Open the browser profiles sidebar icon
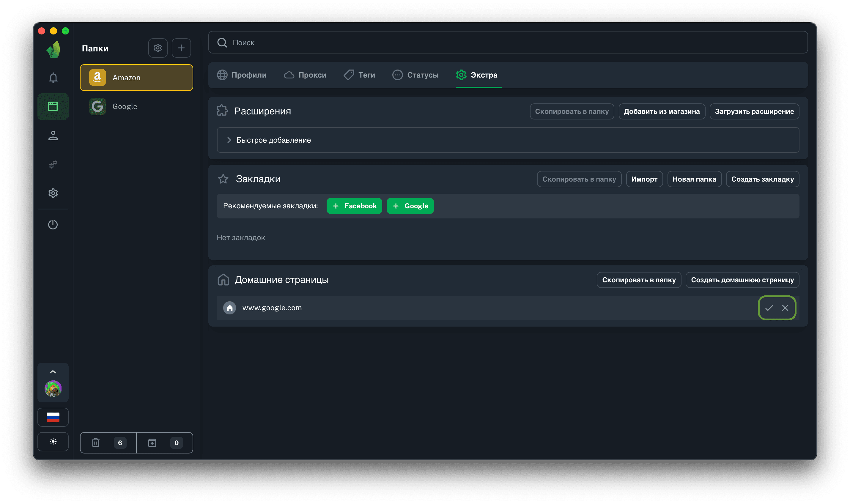This screenshot has width=850, height=504. [x=53, y=107]
